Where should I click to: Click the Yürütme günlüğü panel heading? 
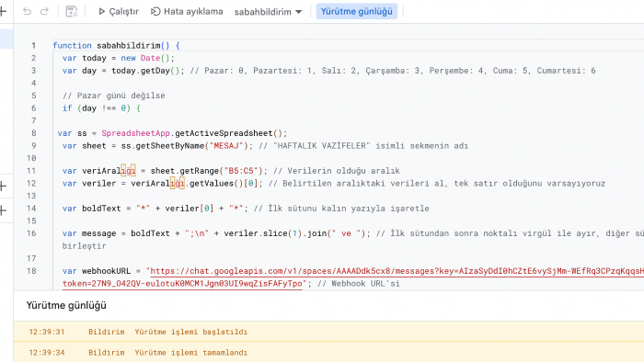pyautogui.click(x=66, y=305)
